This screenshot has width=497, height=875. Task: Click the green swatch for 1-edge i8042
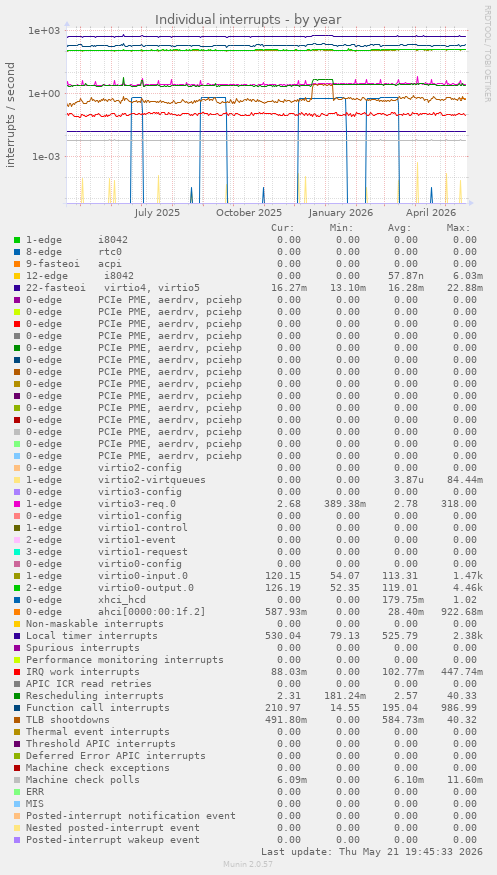click(17, 240)
